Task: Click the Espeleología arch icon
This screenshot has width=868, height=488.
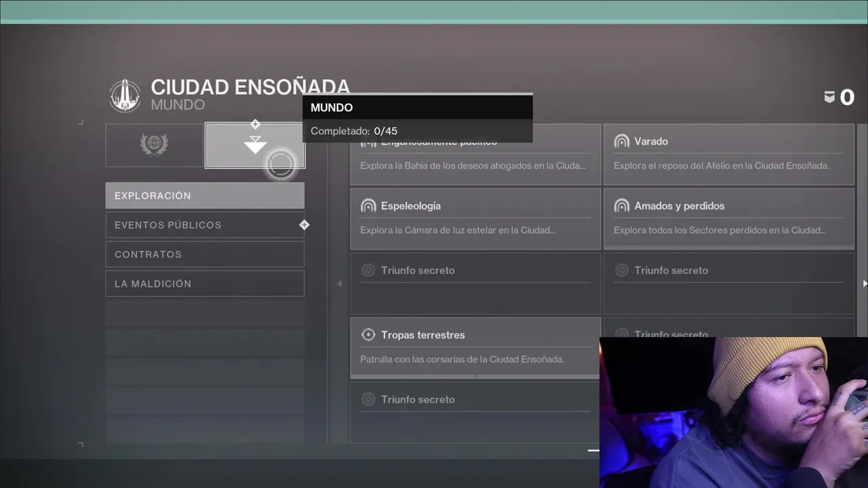Action: pyautogui.click(x=368, y=205)
